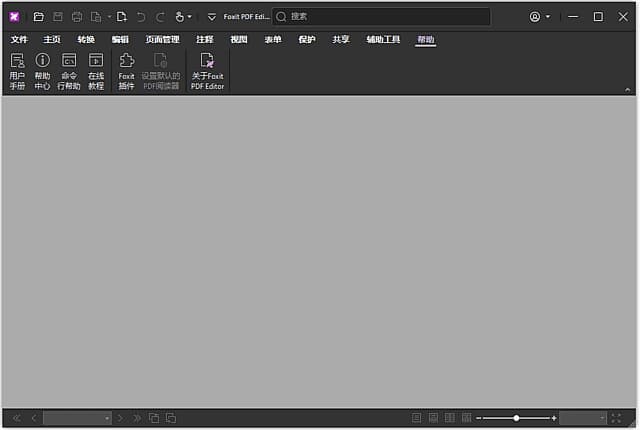The height and width of the screenshot is (430, 640).
Task: Expand the hand tool dropdown arrow
Action: coord(190,17)
